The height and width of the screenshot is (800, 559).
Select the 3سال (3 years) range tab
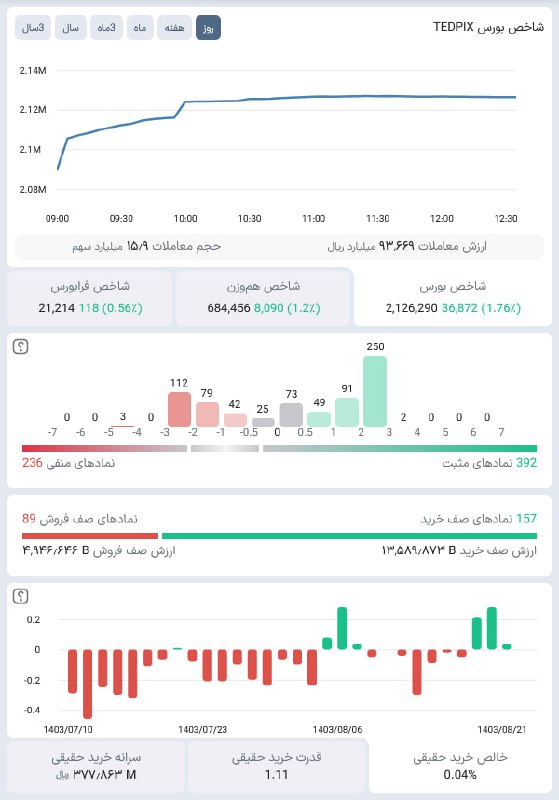[x=33, y=28]
